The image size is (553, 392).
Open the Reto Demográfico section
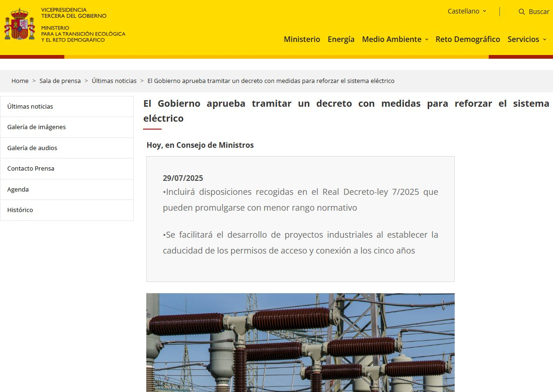click(468, 39)
